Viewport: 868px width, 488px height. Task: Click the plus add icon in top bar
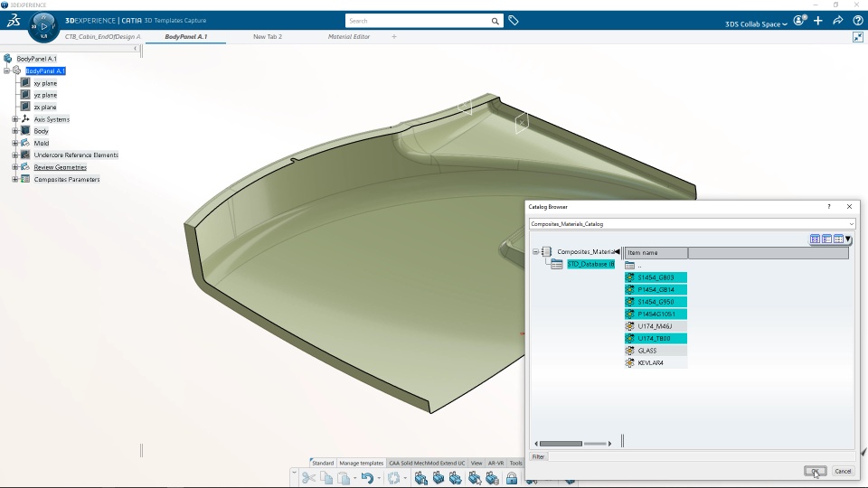click(818, 21)
